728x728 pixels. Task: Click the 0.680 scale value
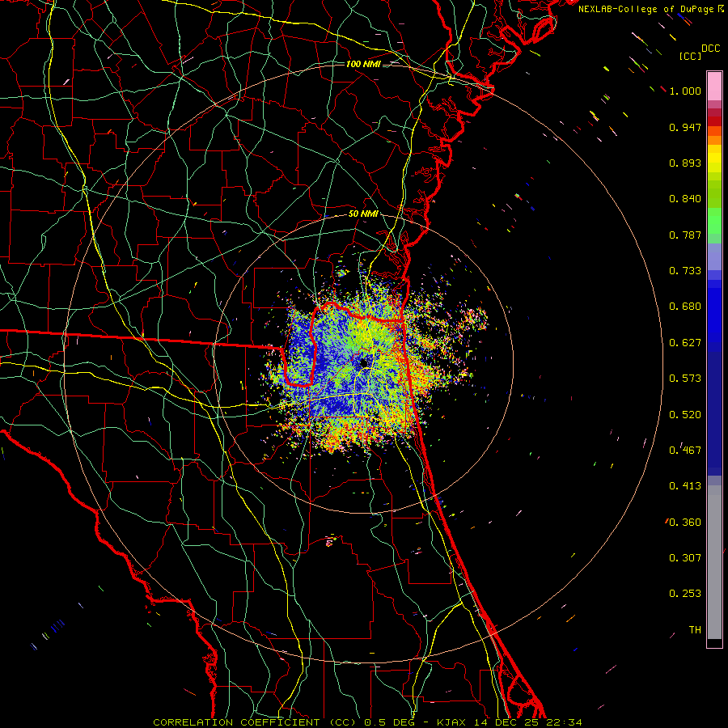tap(685, 307)
